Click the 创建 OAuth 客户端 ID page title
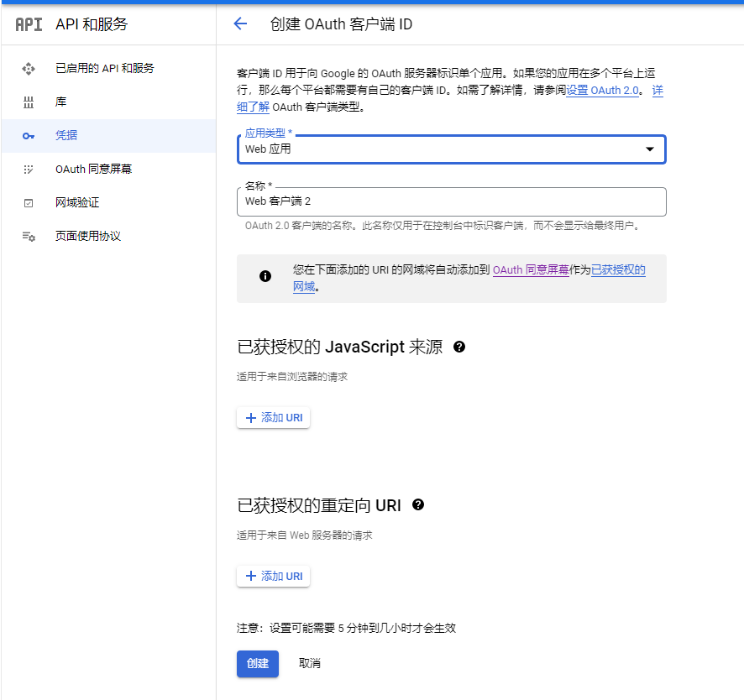The height and width of the screenshot is (700, 744). click(x=341, y=24)
